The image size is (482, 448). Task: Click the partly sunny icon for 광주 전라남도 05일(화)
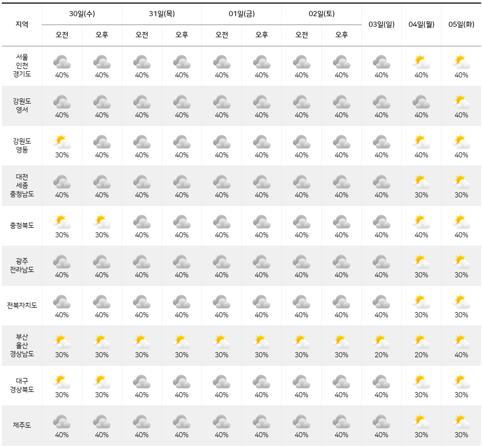(x=461, y=262)
